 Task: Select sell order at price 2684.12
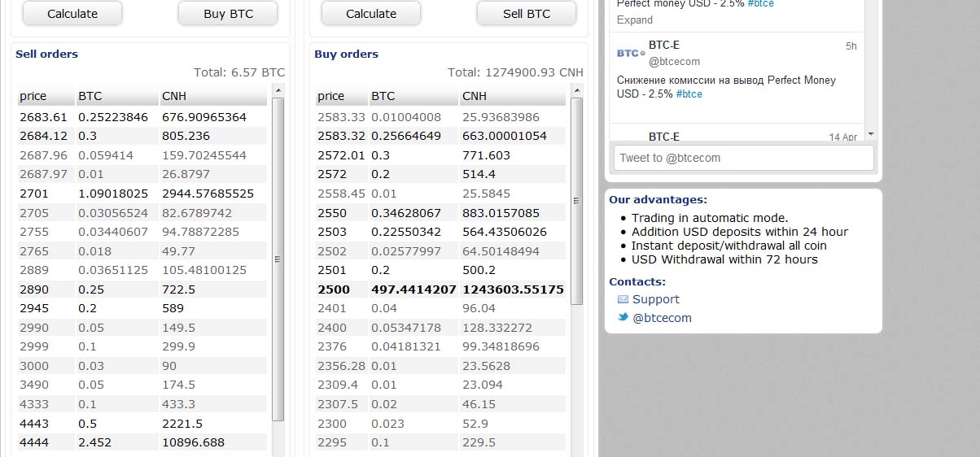(142, 136)
